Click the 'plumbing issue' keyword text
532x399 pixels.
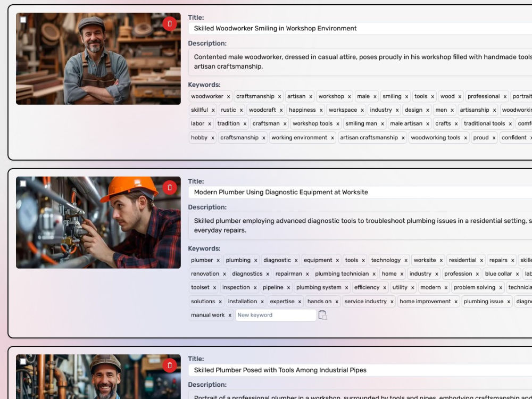coord(484,301)
